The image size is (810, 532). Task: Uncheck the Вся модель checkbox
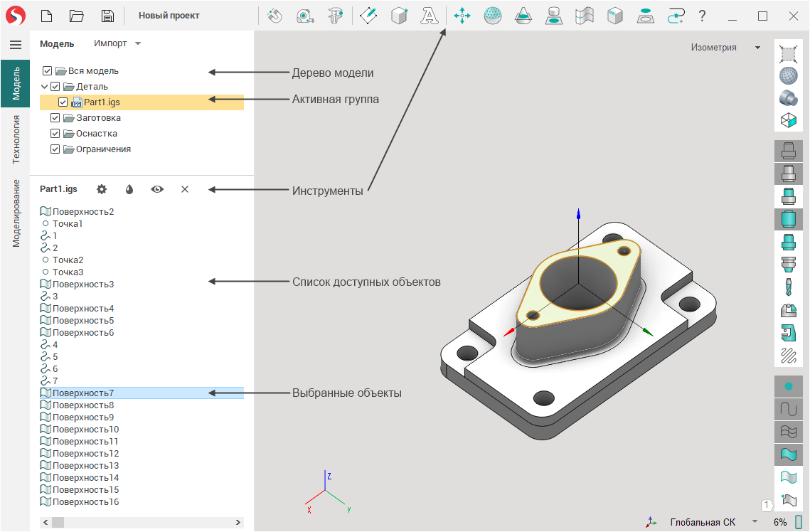point(48,71)
